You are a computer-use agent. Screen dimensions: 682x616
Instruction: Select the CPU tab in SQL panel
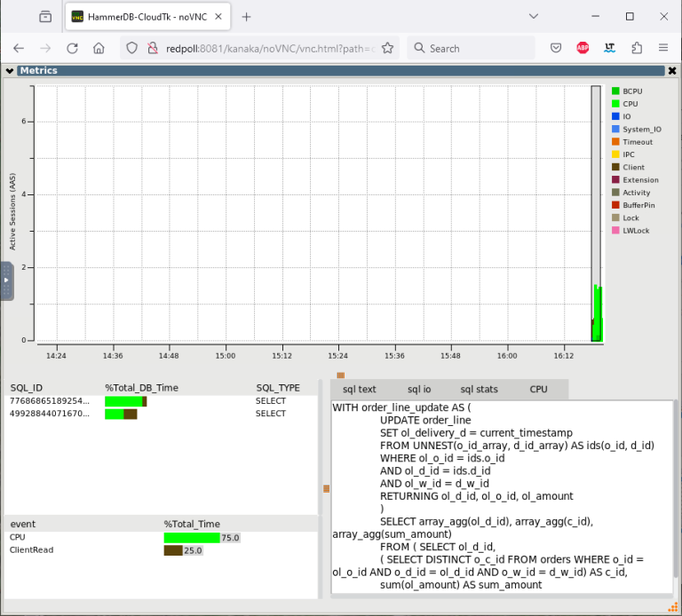(x=538, y=389)
